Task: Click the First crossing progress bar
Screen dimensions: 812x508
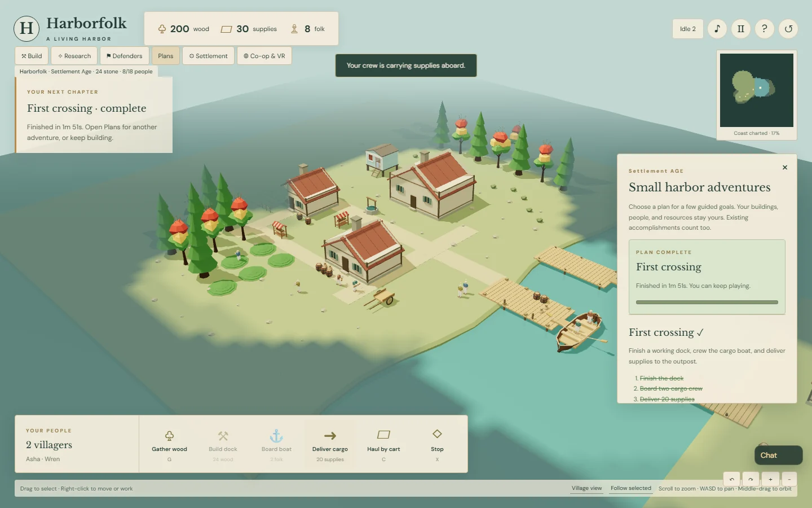Action: click(x=707, y=303)
